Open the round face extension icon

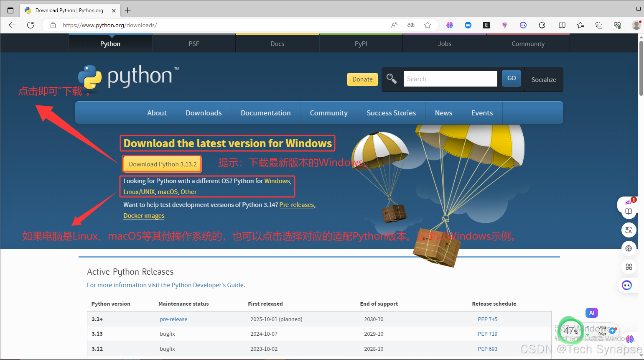[x=523, y=25]
